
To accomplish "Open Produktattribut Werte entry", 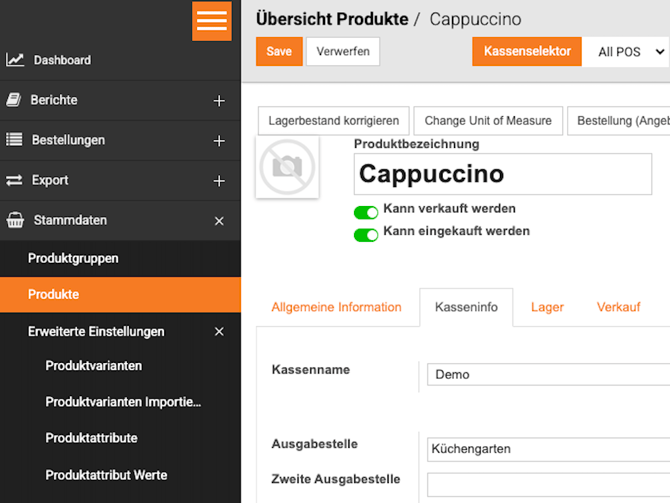I will [x=106, y=475].
